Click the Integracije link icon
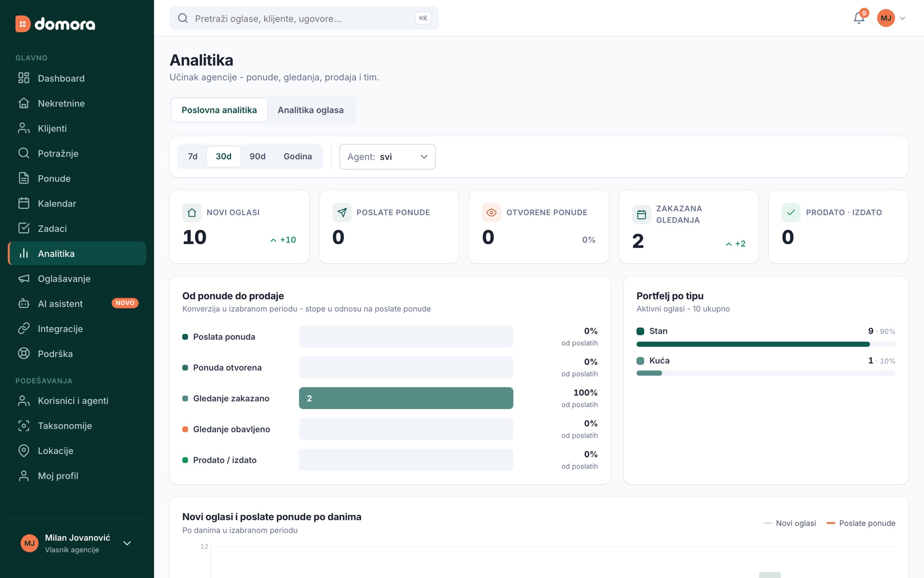 [24, 329]
